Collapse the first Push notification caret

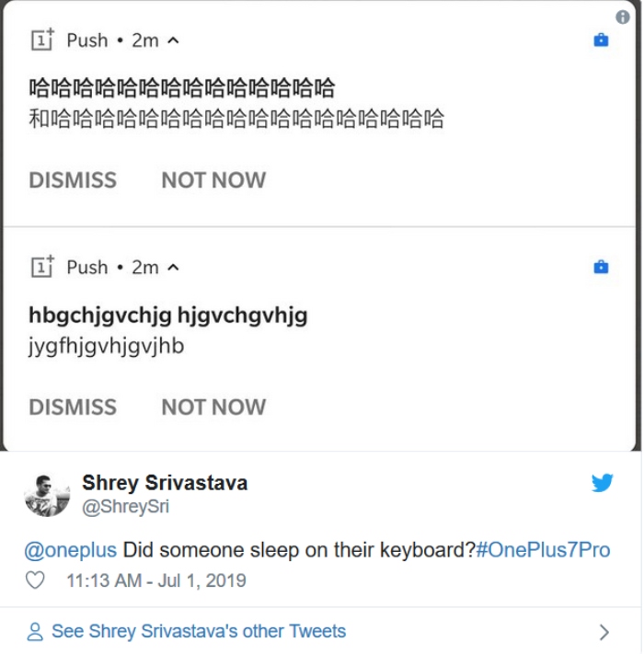(174, 40)
